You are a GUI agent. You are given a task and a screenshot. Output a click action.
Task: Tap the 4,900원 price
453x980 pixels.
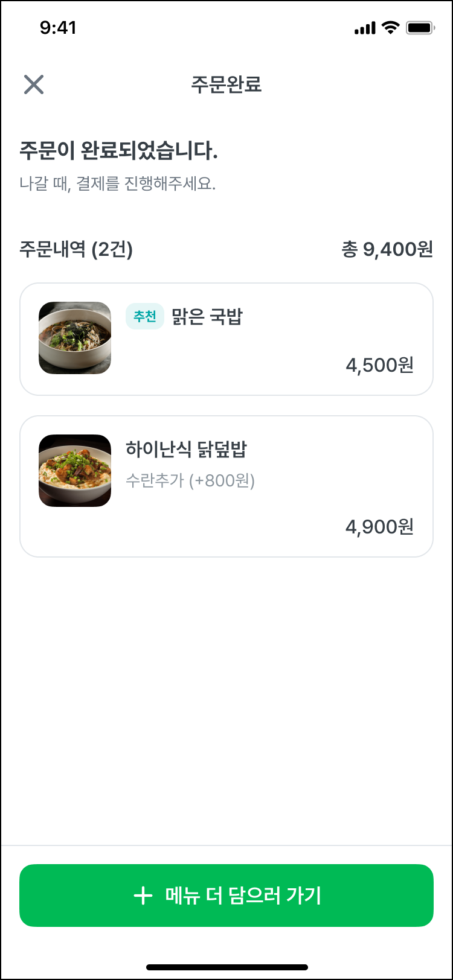pyautogui.click(x=380, y=527)
